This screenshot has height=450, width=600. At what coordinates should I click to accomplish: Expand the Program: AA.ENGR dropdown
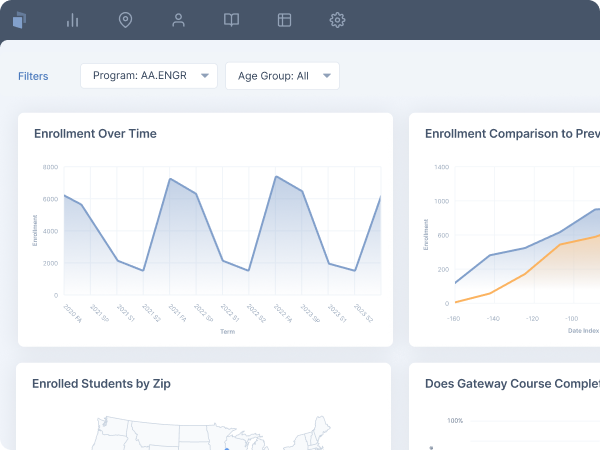click(149, 76)
